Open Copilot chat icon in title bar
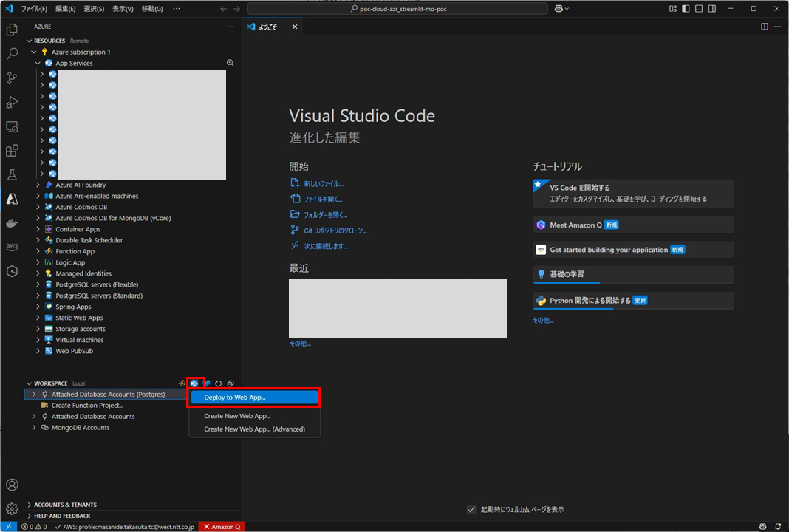Image resolution: width=789 pixels, height=532 pixels. pos(559,9)
